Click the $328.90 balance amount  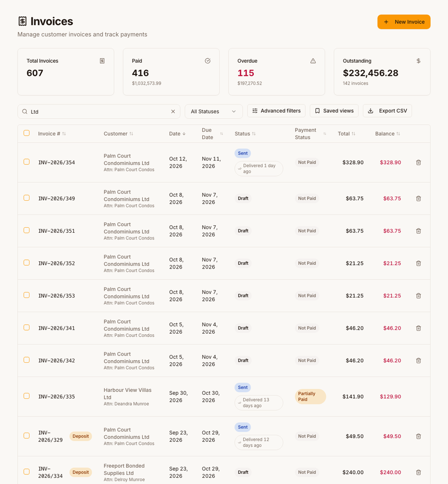[x=390, y=163]
